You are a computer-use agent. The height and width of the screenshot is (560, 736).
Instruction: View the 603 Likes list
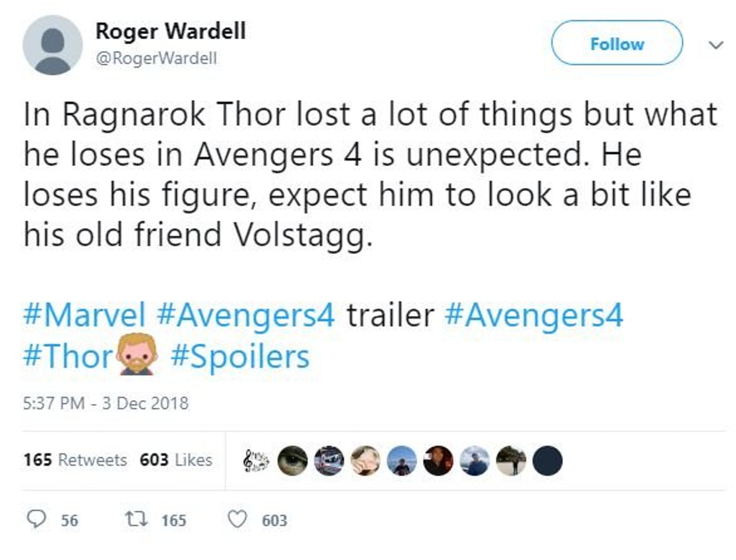click(176, 460)
